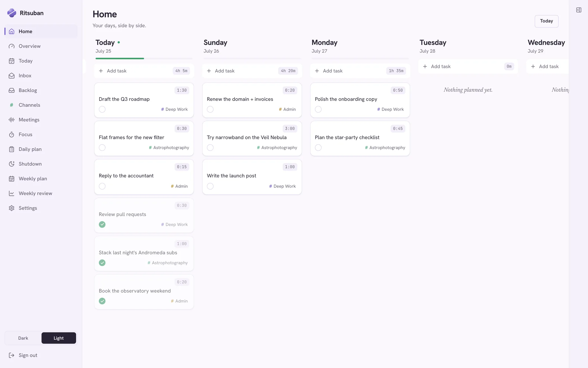Viewport: 588px width, 368px height.
Task: Toggle the right side panel icon
Action: pos(579,10)
